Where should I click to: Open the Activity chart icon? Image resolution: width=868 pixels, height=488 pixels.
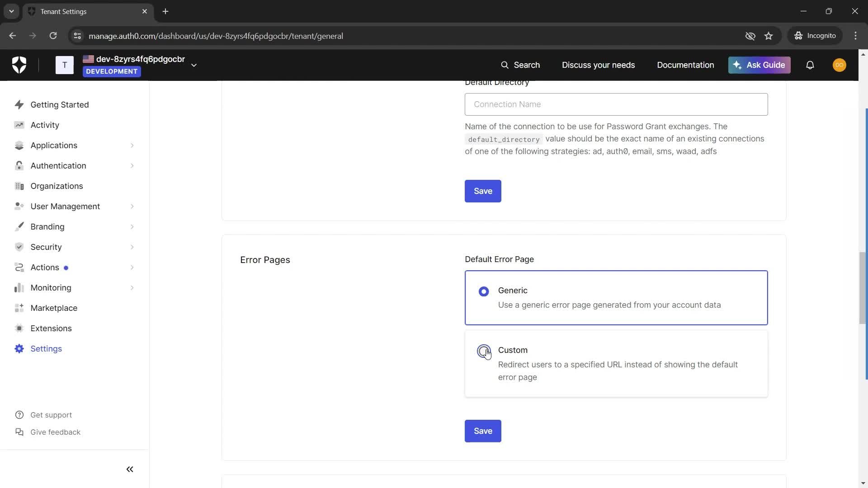(19, 125)
